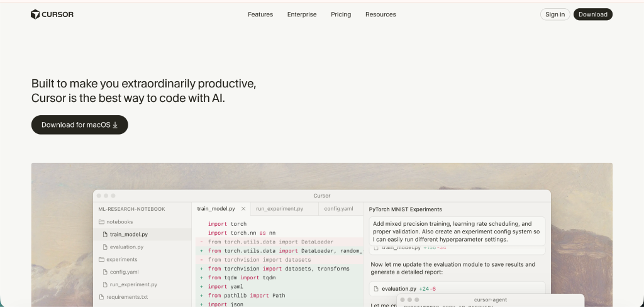Click the experiments folder icon
The height and width of the screenshot is (307, 644).
point(101,259)
